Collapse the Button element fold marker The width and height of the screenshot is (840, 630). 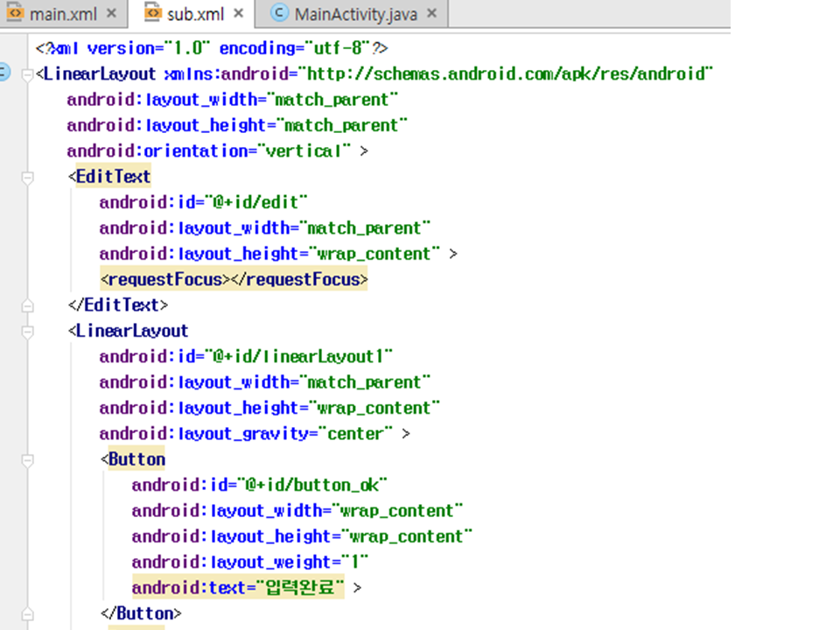coord(27,459)
